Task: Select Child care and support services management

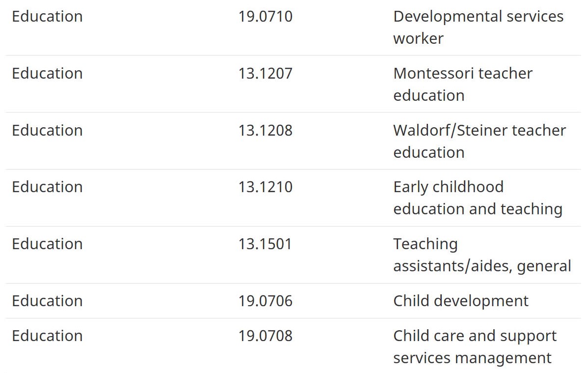Action: point(475,347)
